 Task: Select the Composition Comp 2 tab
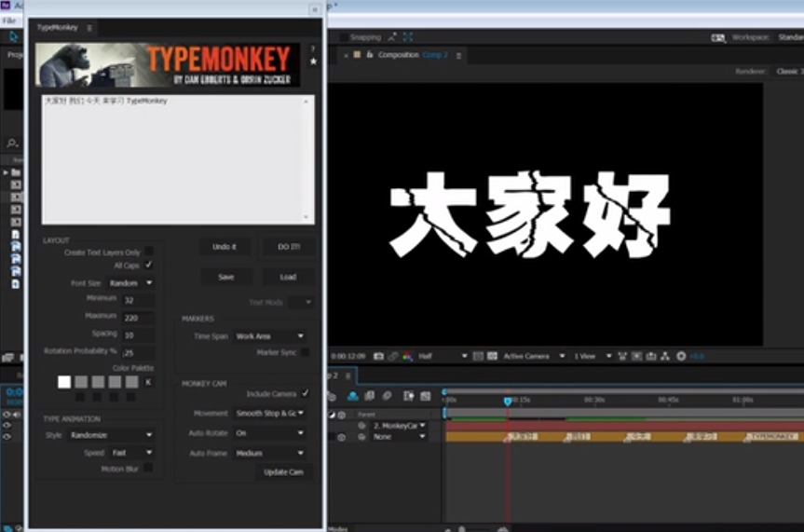(x=413, y=55)
